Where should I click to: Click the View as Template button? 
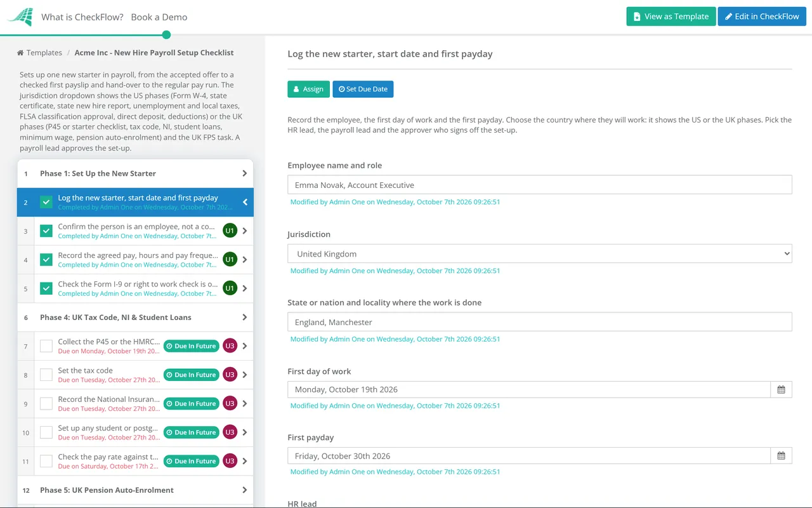coord(671,17)
